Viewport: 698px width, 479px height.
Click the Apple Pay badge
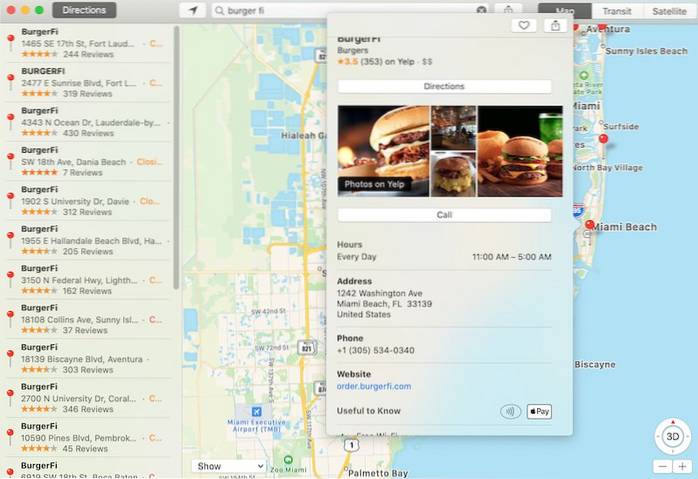(x=540, y=411)
